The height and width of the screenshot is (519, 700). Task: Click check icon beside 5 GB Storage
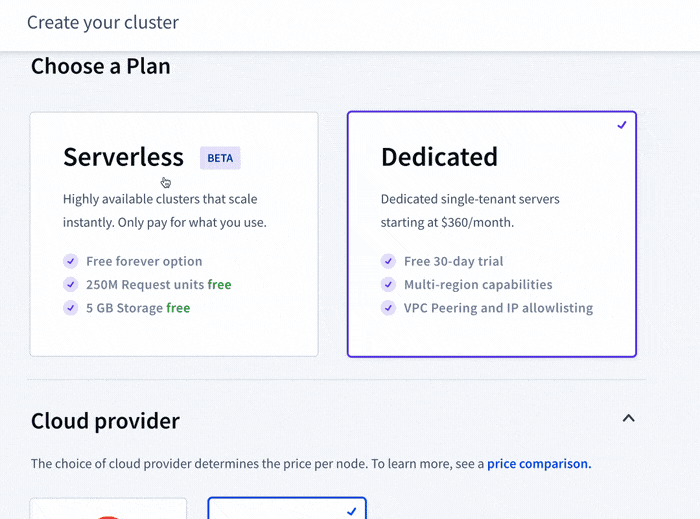point(70,308)
